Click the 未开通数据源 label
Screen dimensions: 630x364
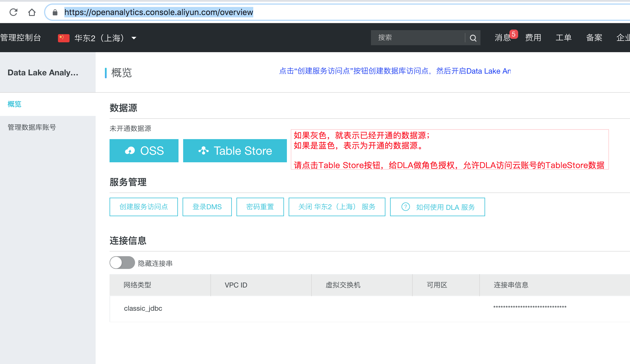point(130,128)
